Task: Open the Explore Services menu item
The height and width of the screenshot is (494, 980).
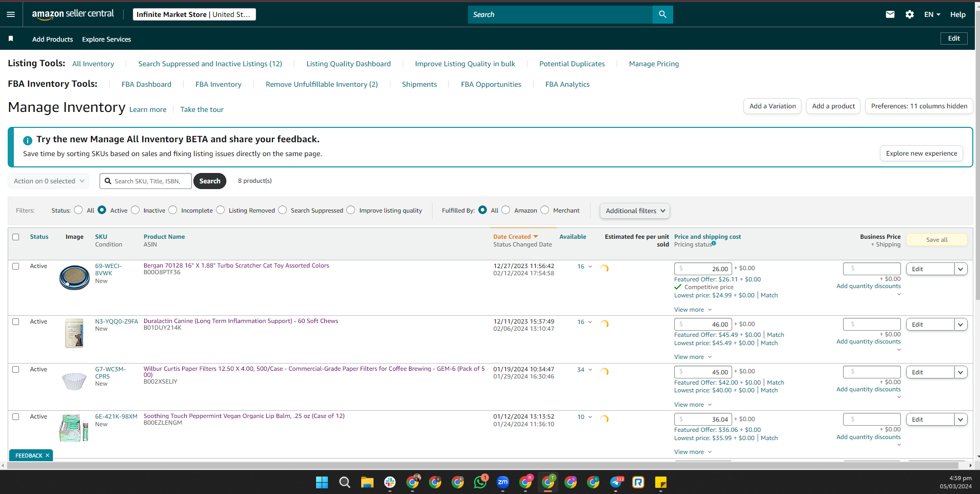Action: [106, 39]
